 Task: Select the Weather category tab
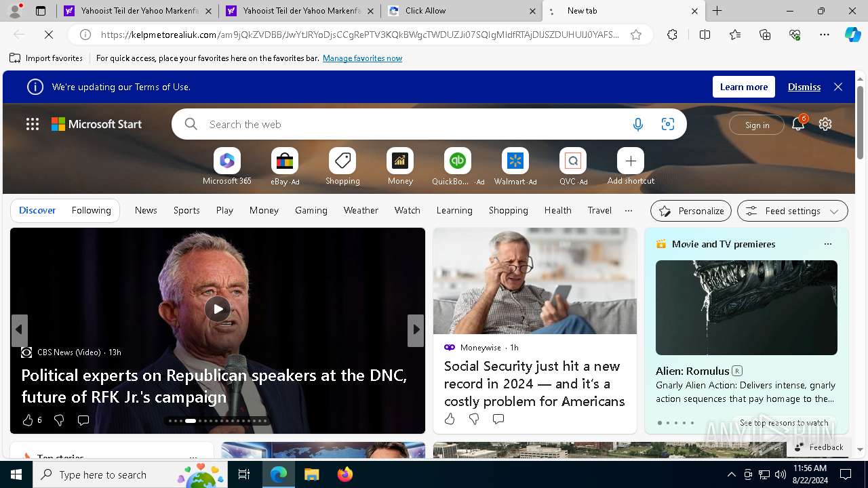click(x=361, y=211)
